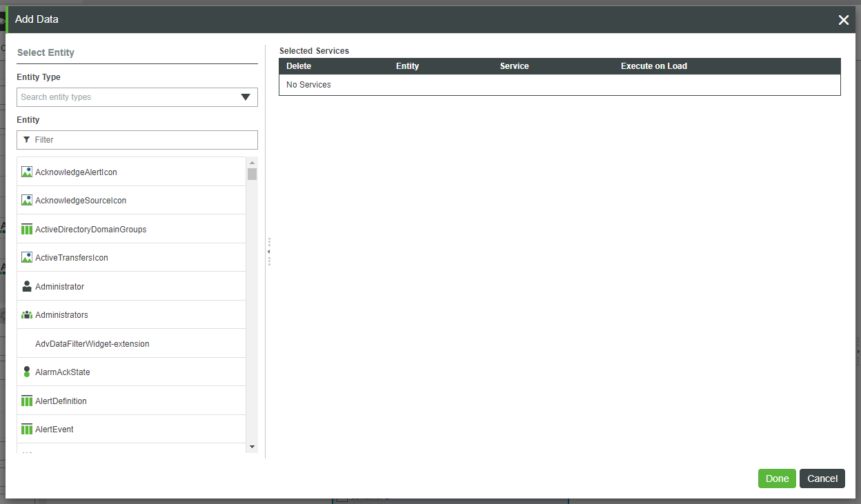This screenshot has width=861, height=504.
Task: Click the ActiveDirectoryDomainGroups table icon
Action: coord(27,229)
